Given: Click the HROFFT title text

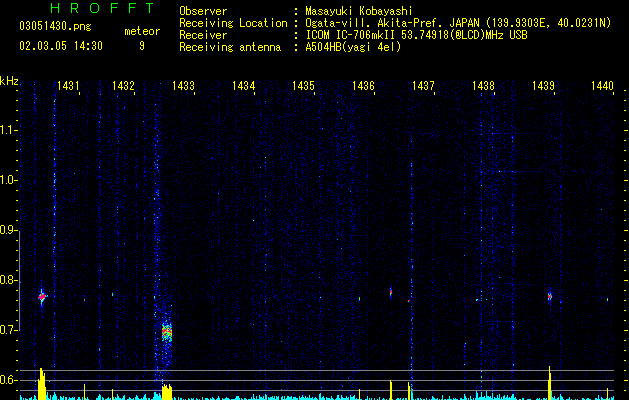Looking at the screenshot, I should pyautogui.click(x=103, y=8).
